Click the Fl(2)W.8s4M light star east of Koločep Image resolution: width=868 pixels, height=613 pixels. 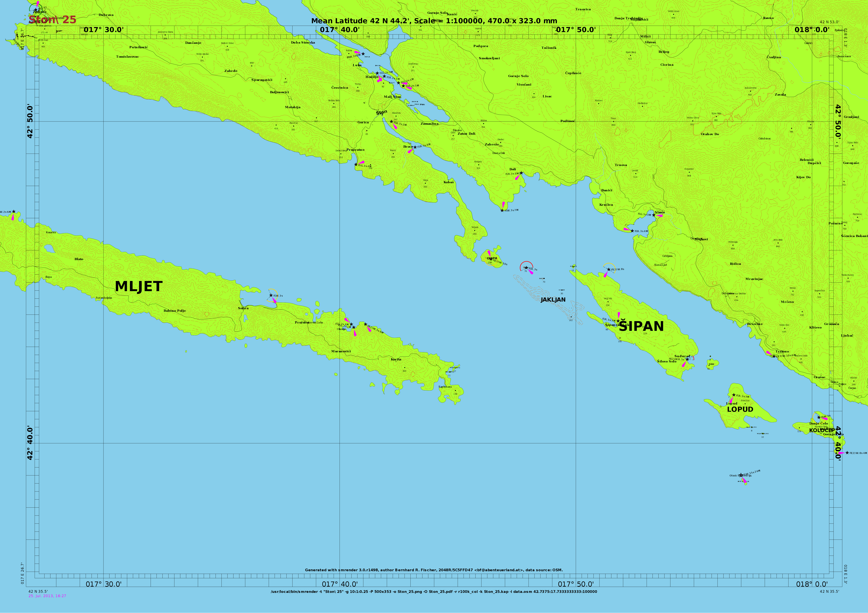tap(847, 453)
